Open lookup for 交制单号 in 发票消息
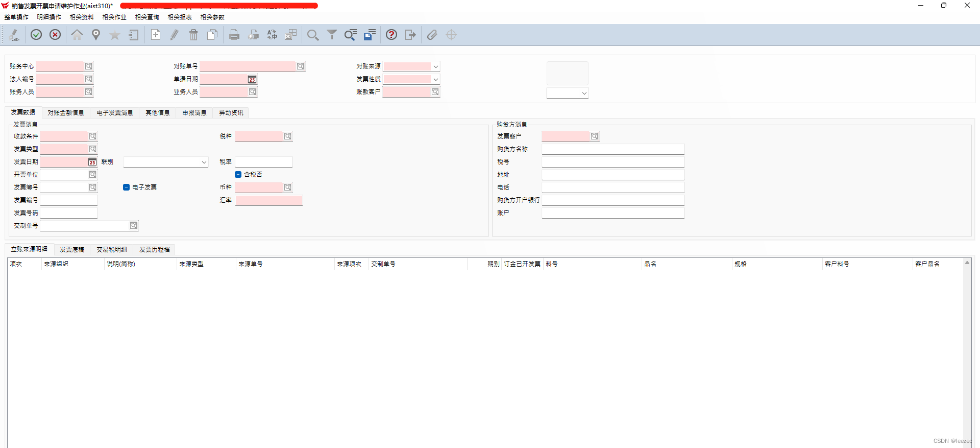Screen dimensions: 980x448 pyautogui.click(x=133, y=226)
